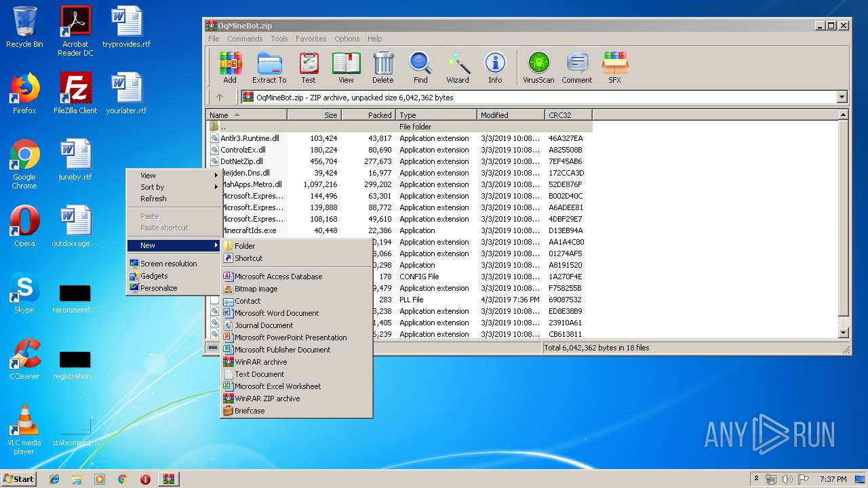Click the Comment toolbar icon
The width and height of the screenshot is (868, 488).
577,68
